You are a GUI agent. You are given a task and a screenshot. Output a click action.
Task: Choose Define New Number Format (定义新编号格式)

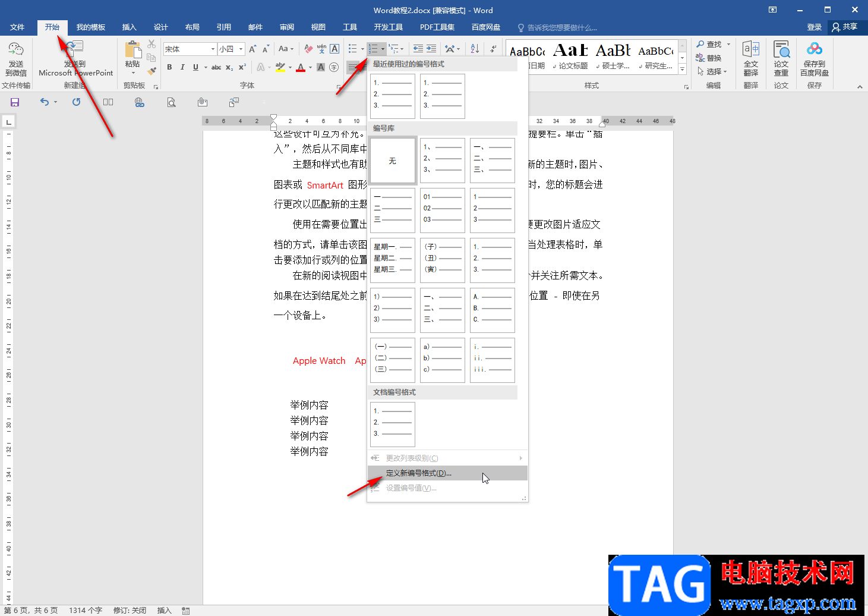[447, 473]
